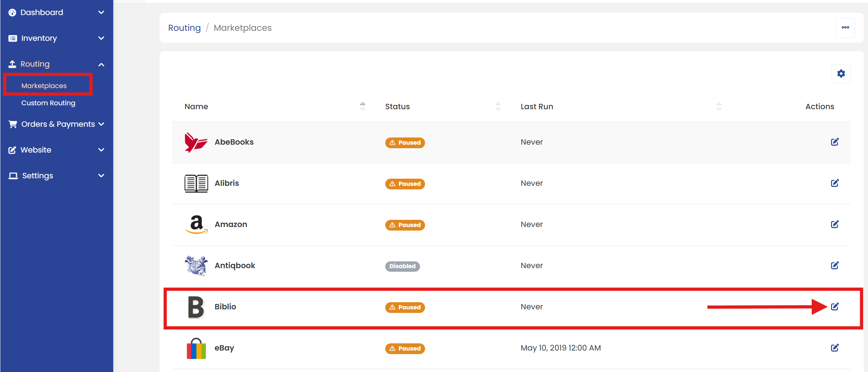Expand the Settings menu chevron
Image resolution: width=868 pixels, height=372 pixels.
[x=101, y=176]
